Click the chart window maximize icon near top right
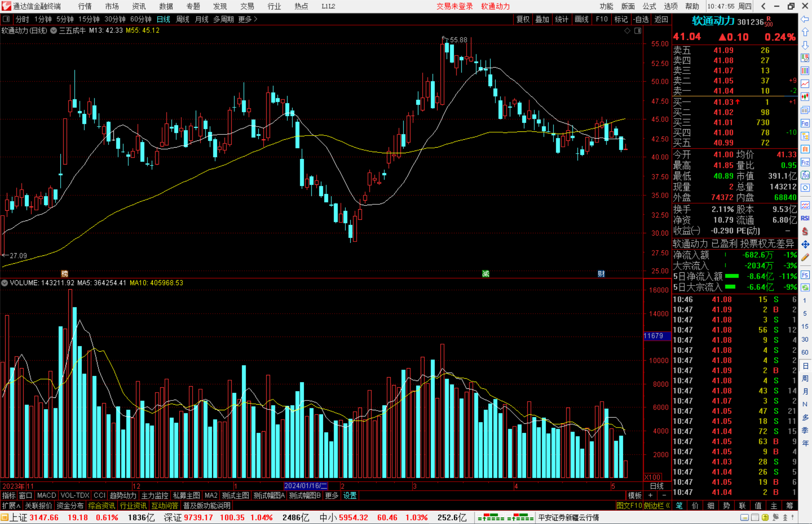This screenshot has width=812, height=524. click(x=638, y=31)
